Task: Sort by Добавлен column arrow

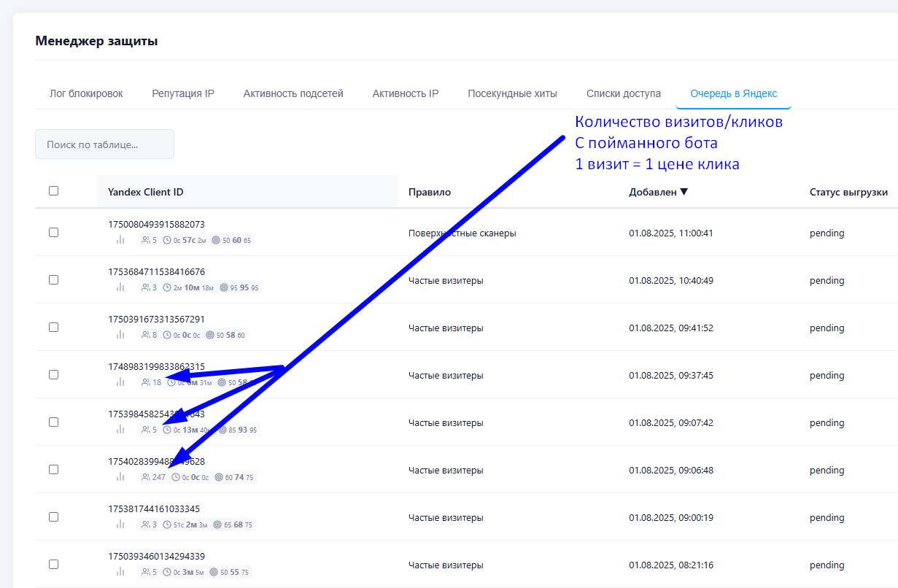Action: click(x=684, y=193)
